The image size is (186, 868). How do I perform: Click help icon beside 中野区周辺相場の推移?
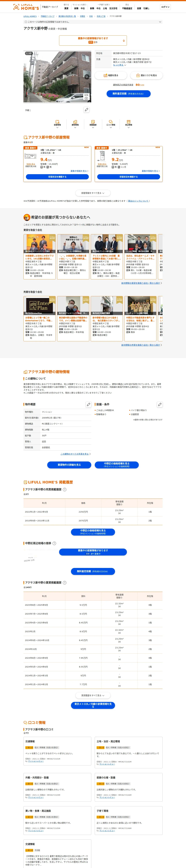pos(54,544)
